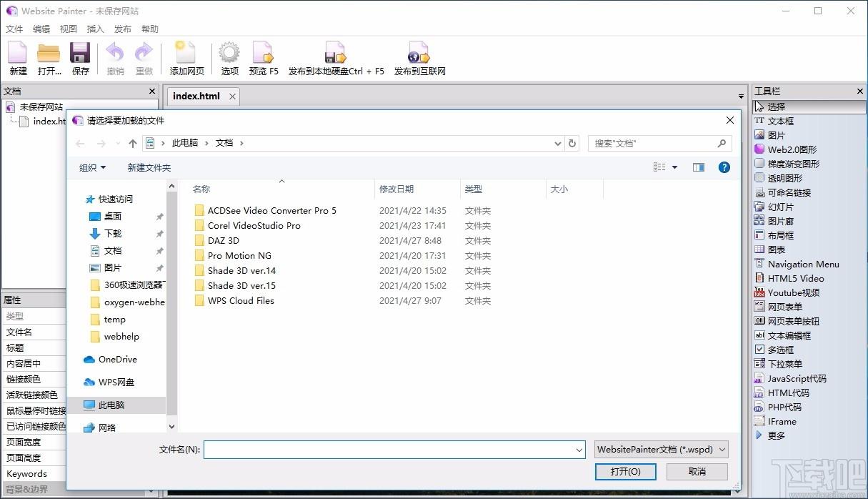
Task: Click the 打开(O) button
Action: pos(626,471)
